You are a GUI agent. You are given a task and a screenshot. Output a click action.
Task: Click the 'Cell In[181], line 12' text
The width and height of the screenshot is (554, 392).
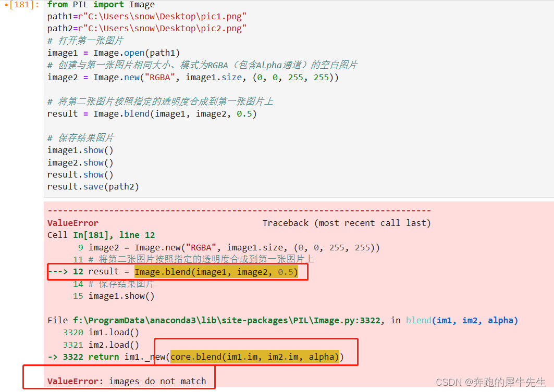coord(101,235)
